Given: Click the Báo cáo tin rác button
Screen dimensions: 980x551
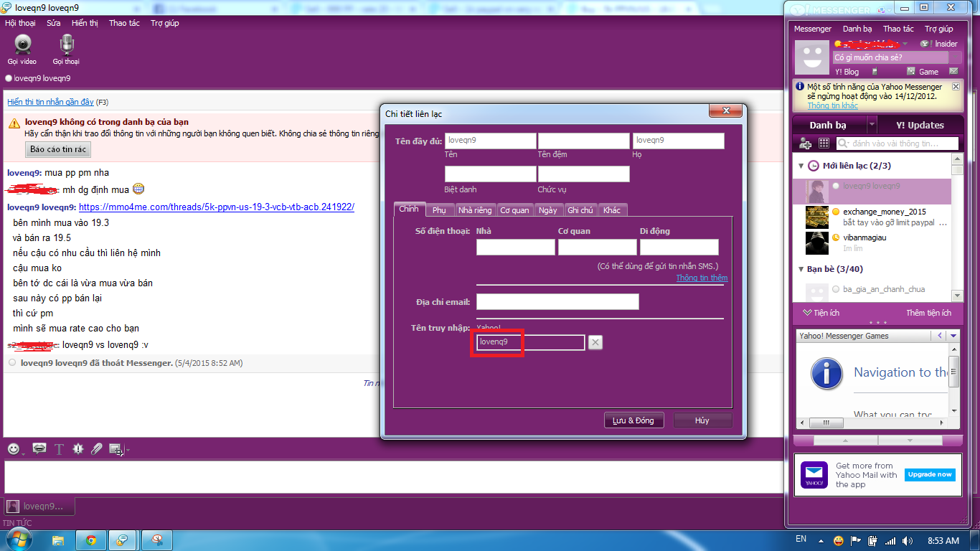Looking at the screenshot, I should (x=59, y=149).
